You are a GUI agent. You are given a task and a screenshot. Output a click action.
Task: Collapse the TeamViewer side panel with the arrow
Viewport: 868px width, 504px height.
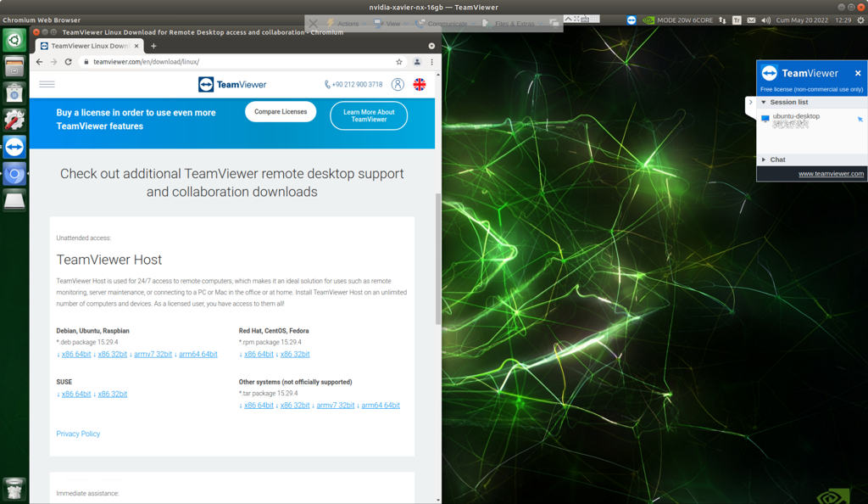click(751, 102)
